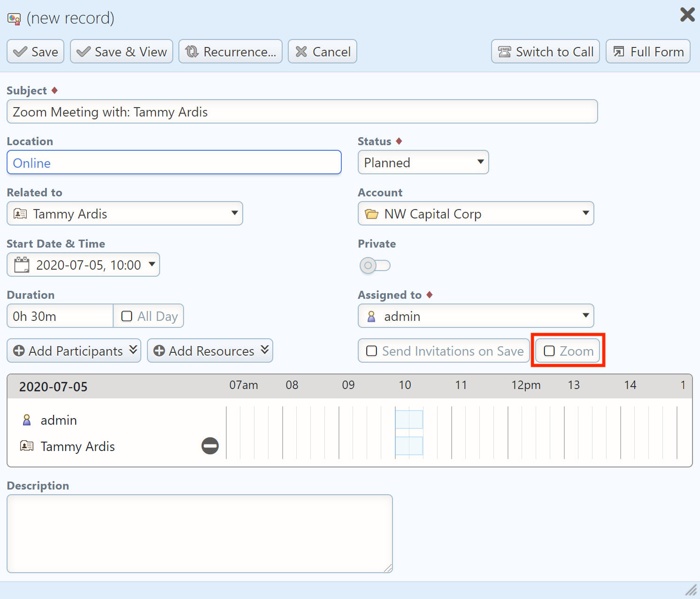Click Tammy Ardis name in schedule row

coord(77,446)
